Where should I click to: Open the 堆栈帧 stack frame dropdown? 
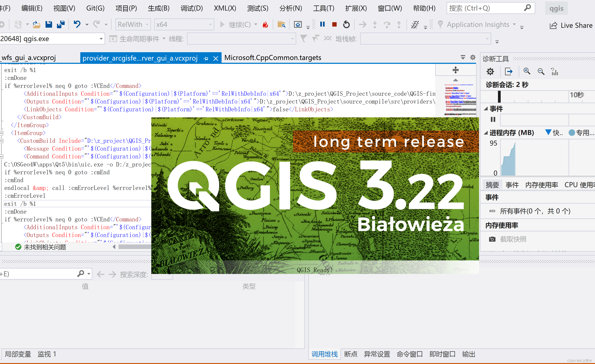(425, 39)
